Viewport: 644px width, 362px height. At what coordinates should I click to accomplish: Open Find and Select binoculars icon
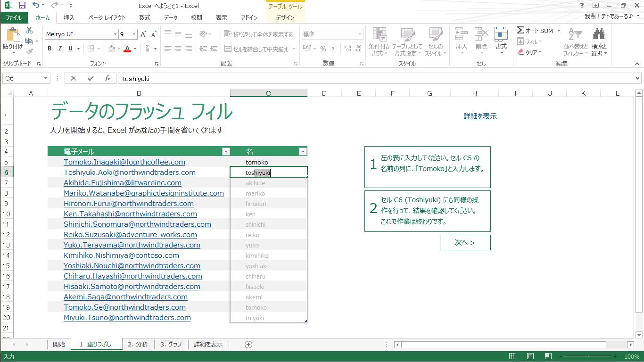tap(599, 34)
